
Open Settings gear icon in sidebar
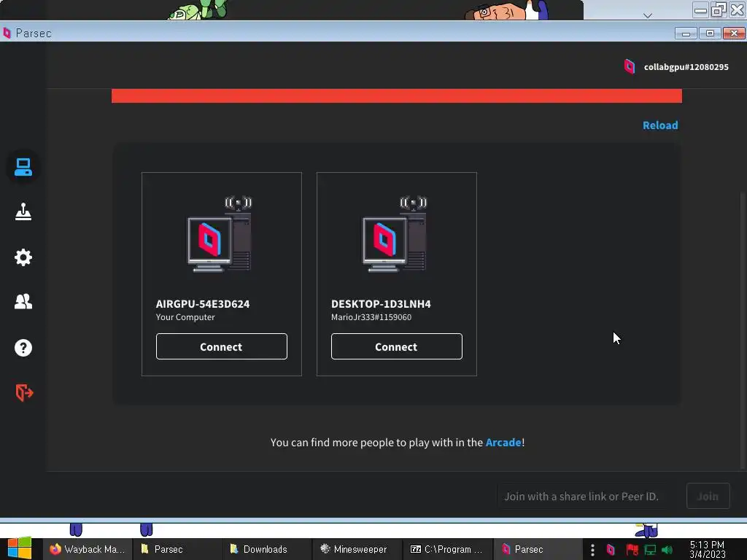(23, 257)
